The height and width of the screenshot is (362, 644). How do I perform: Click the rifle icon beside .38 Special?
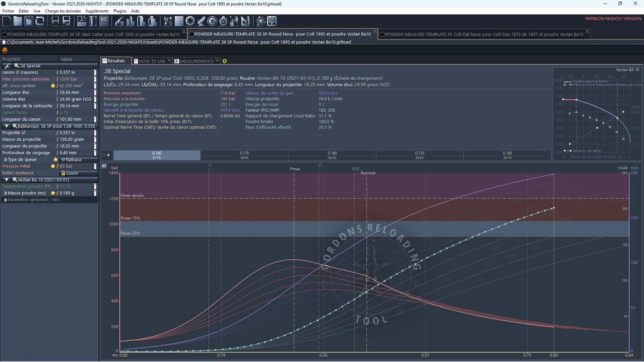(x=7, y=66)
